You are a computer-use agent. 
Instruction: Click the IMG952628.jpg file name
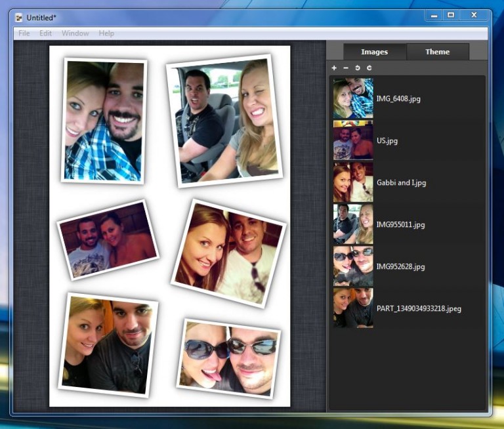tap(400, 266)
